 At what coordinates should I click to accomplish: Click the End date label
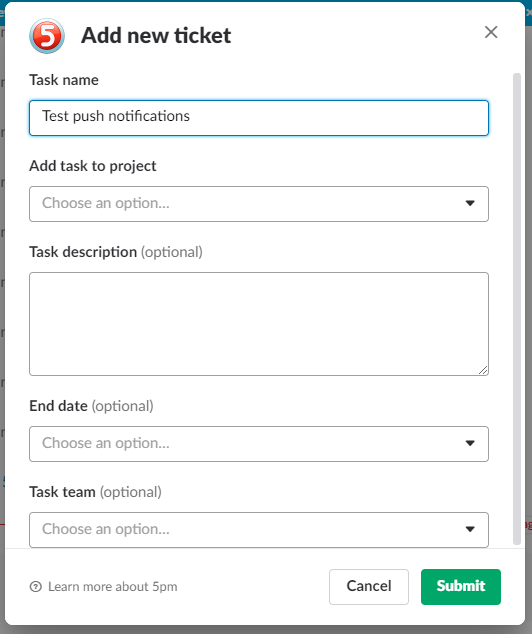click(x=58, y=406)
